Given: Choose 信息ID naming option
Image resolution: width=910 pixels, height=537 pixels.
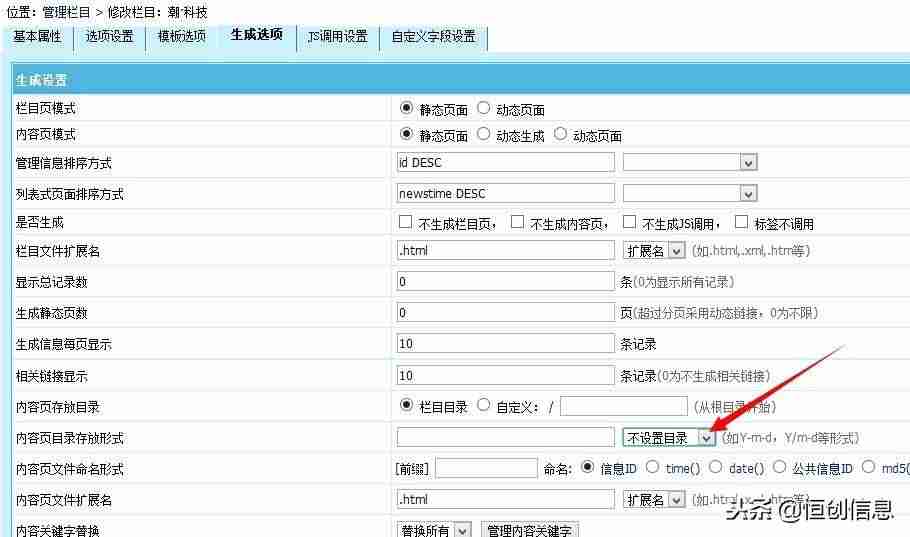Looking at the screenshot, I should click(587, 467).
